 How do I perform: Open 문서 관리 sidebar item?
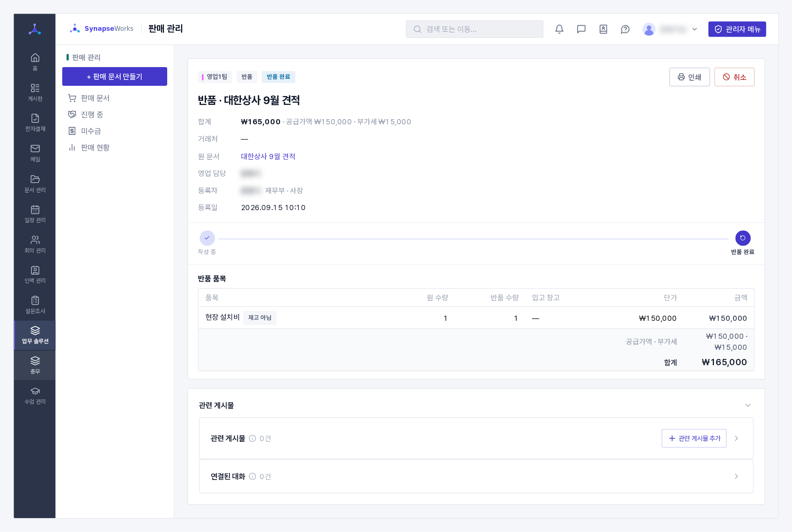tap(35, 184)
